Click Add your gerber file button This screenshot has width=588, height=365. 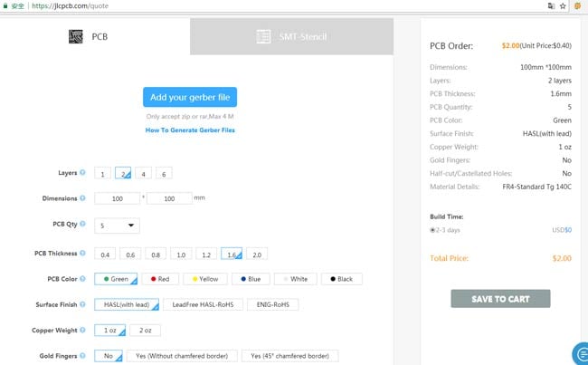coord(190,98)
